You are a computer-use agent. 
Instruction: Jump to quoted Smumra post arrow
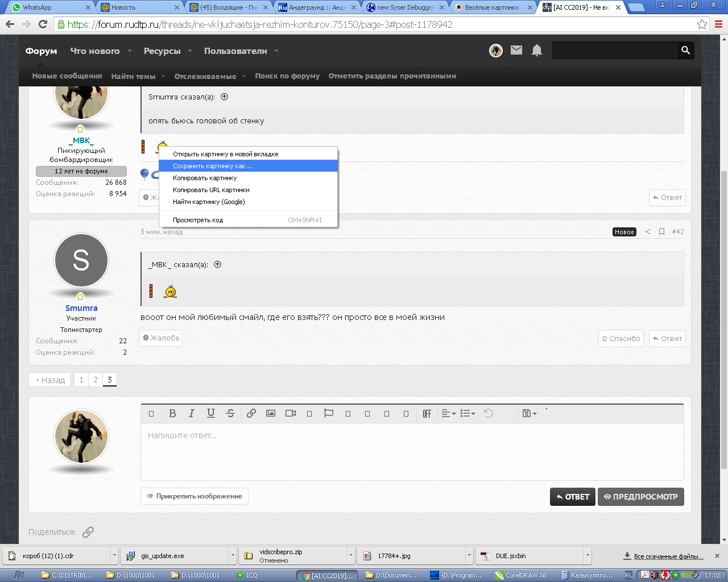[225, 97]
